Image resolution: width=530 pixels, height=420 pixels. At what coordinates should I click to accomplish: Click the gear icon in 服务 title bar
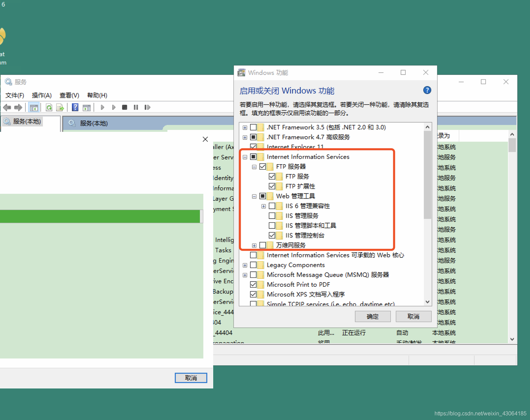point(8,82)
